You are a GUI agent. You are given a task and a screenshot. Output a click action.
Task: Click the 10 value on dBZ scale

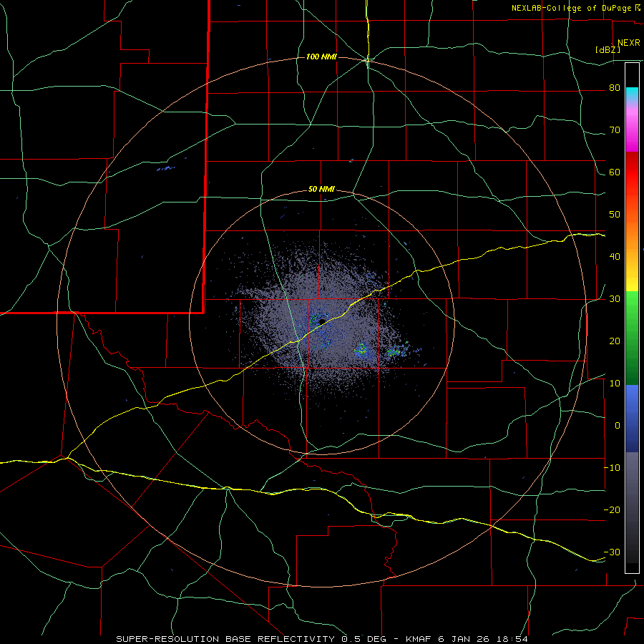coord(615,384)
